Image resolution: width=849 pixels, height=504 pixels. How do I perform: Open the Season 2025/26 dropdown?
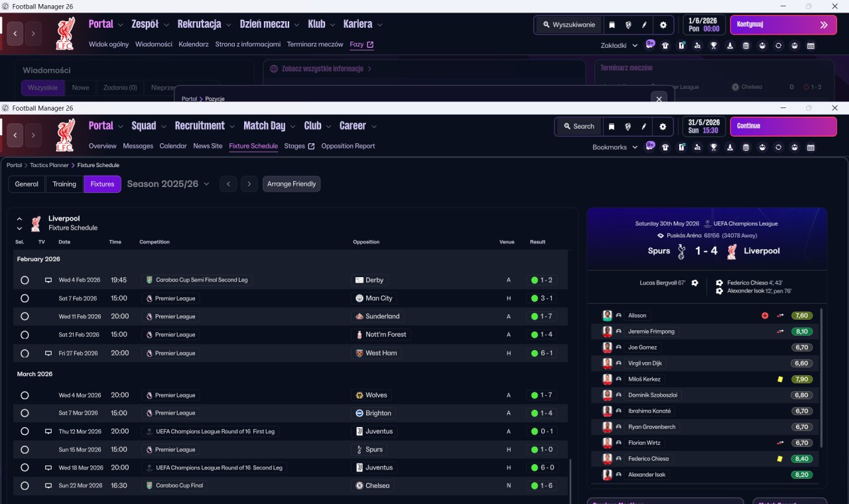[x=168, y=184]
